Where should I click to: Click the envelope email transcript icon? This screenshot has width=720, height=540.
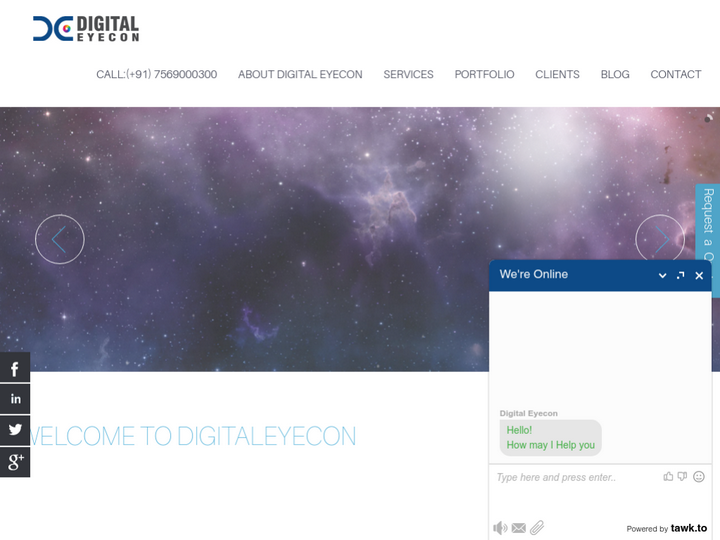tap(518, 528)
